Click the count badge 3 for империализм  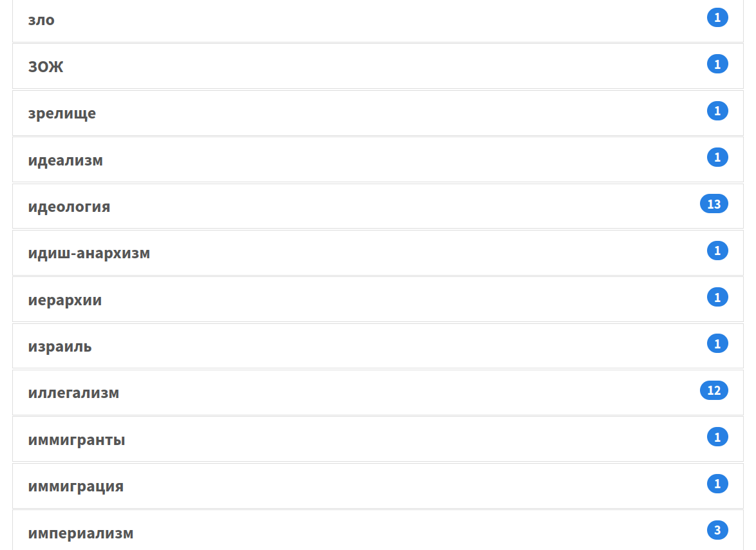(x=717, y=531)
